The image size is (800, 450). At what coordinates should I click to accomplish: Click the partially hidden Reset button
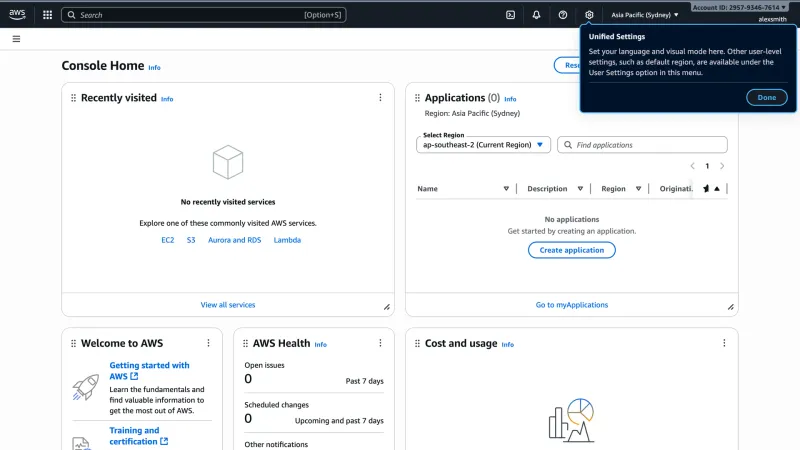[567, 65]
